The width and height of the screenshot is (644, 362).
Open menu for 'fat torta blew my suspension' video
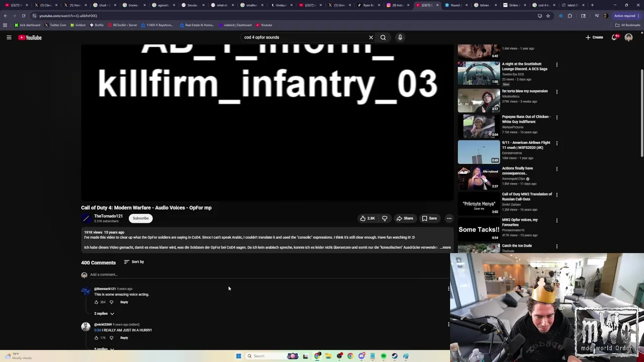[556, 92]
